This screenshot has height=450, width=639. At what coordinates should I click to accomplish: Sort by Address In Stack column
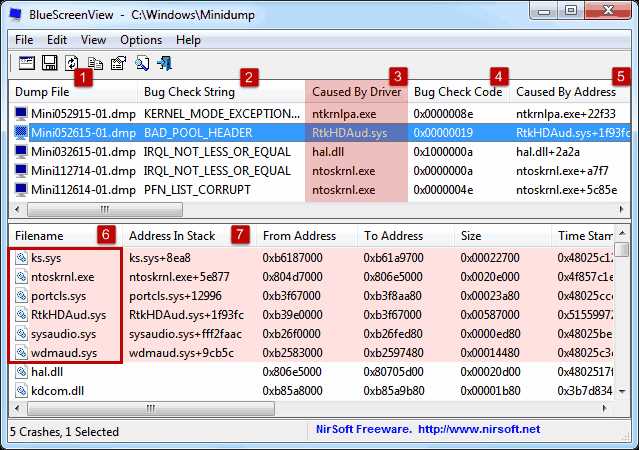tap(190, 236)
